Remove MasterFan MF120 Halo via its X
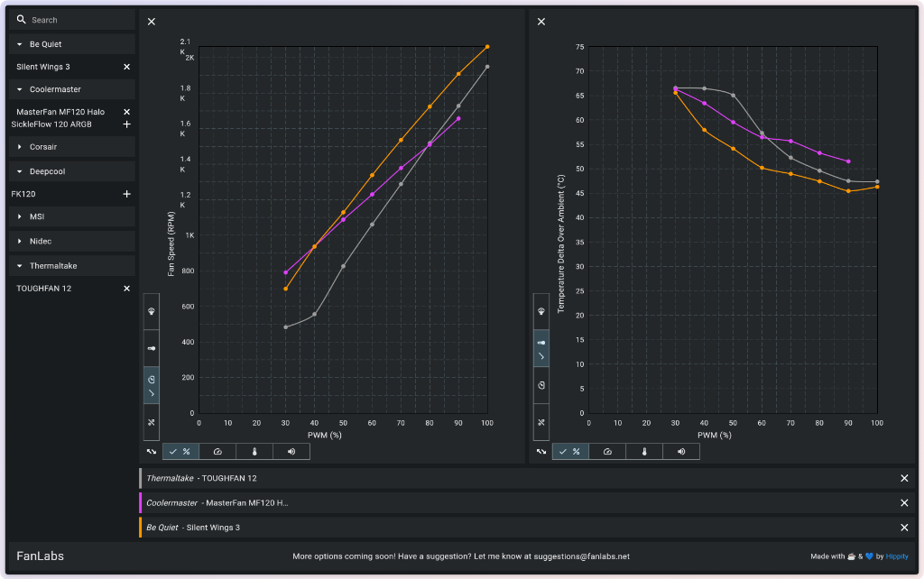The width and height of the screenshot is (924, 579). [x=126, y=112]
